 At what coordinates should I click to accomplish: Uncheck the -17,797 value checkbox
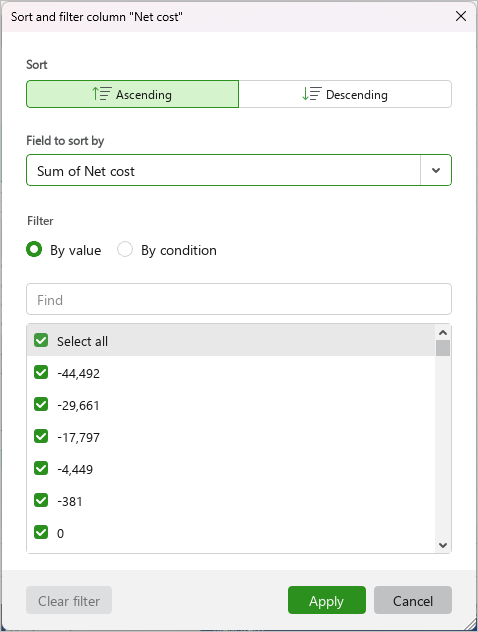click(41, 437)
